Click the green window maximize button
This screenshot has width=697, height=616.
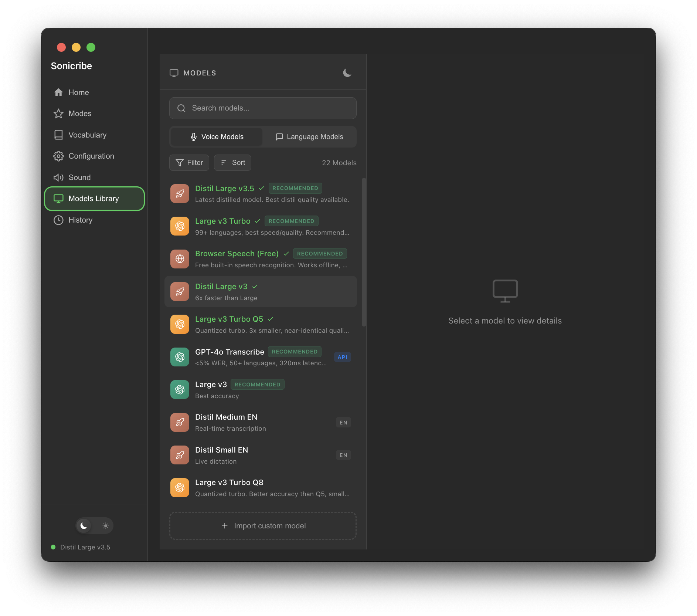[91, 47]
